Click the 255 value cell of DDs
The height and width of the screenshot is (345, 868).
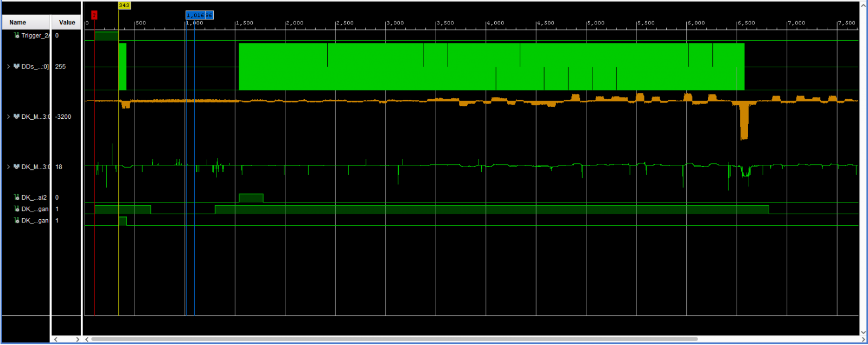[x=60, y=67]
